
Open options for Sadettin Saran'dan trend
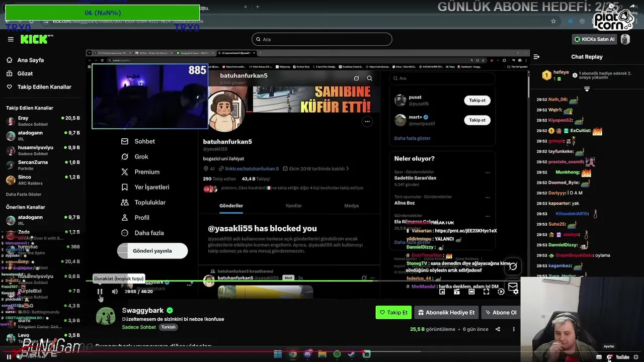click(x=488, y=172)
